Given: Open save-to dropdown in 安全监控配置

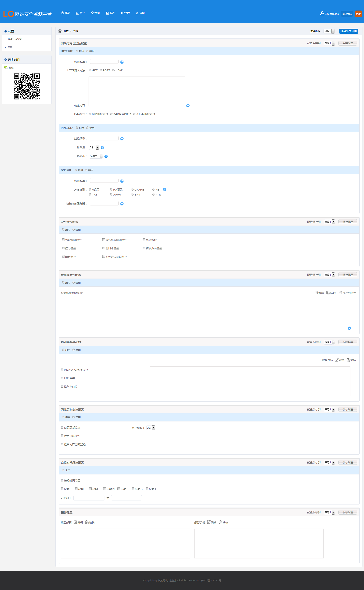Looking at the screenshot, I should point(329,222).
